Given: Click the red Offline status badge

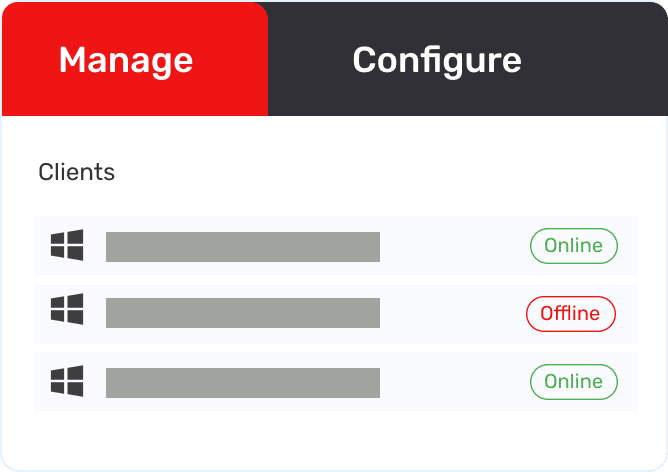Looking at the screenshot, I should click(x=570, y=313).
